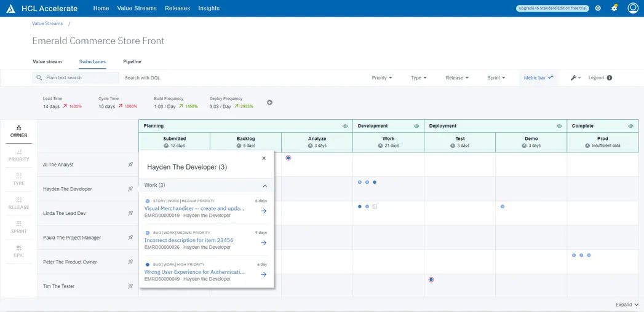Viewport: 644px width, 312px height.
Task: Click Upgrade to Standard Edition free trial
Action: point(552,9)
